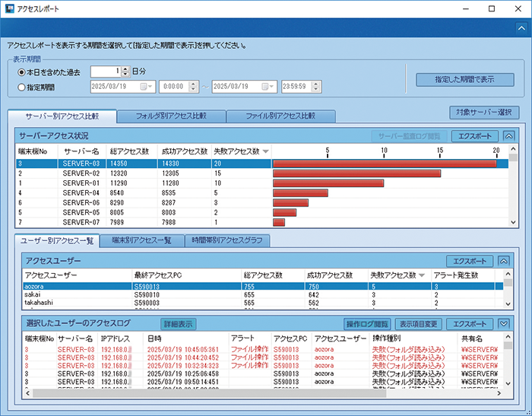Switch to ファイル別アクセス比較 tab
Screen dimensions: 532x416
click(x=280, y=116)
